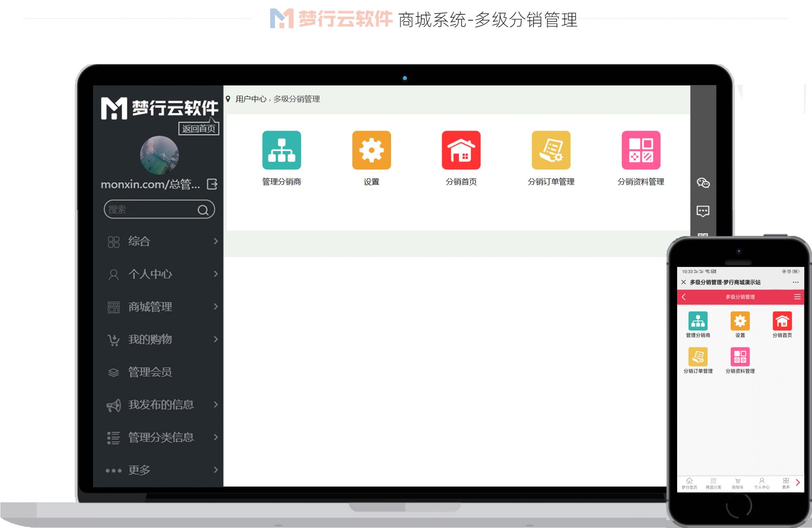Click the 梦行云软件 logo in sidebar
This screenshot has width=812, height=528.
point(159,108)
